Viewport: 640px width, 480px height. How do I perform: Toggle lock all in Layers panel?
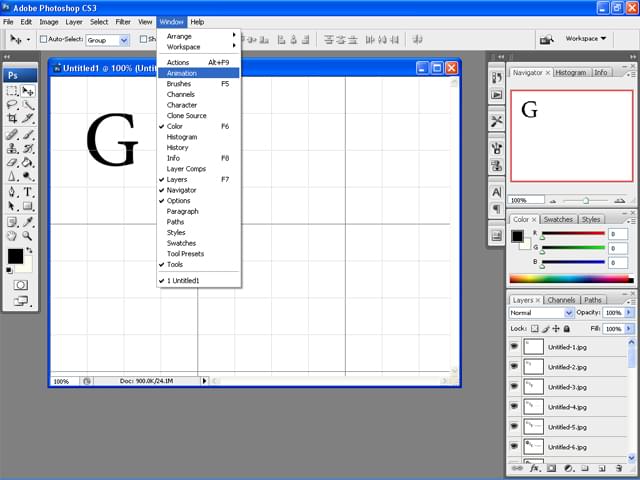click(x=567, y=329)
